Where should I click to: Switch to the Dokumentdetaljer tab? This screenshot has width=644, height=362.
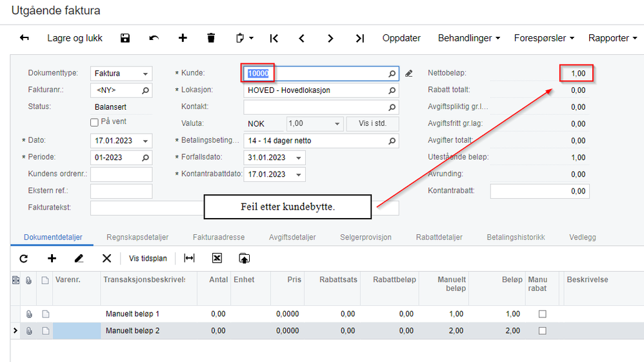click(x=53, y=237)
